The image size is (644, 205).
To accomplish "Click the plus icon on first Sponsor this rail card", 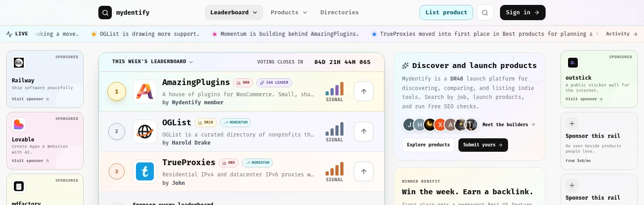I will pyautogui.click(x=572, y=124).
